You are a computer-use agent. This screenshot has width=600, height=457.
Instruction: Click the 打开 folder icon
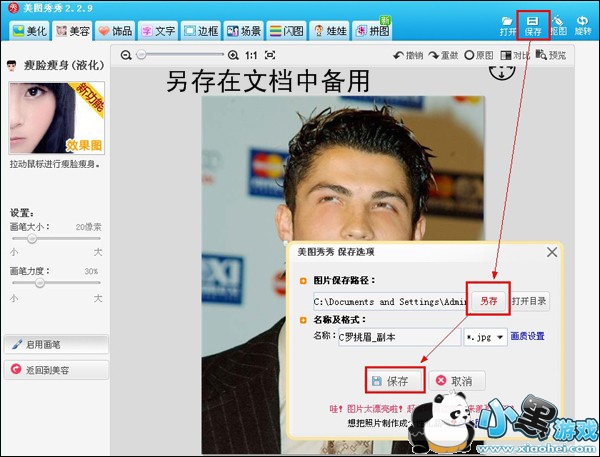(507, 26)
